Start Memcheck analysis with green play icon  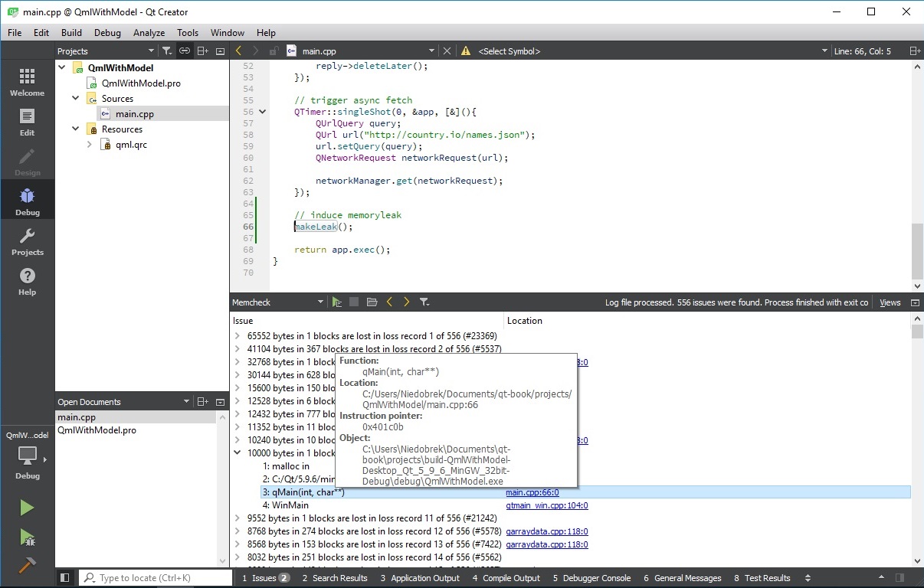point(337,302)
